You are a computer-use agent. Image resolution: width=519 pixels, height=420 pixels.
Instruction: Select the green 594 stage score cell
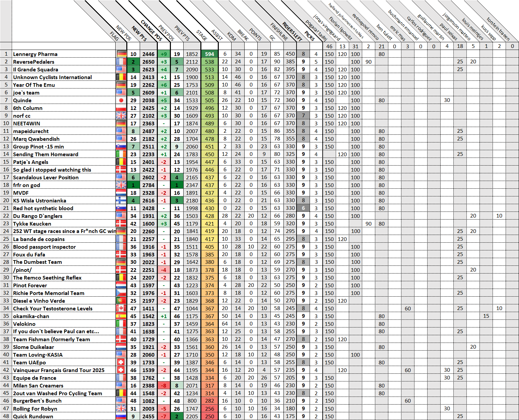click(209, 54)
